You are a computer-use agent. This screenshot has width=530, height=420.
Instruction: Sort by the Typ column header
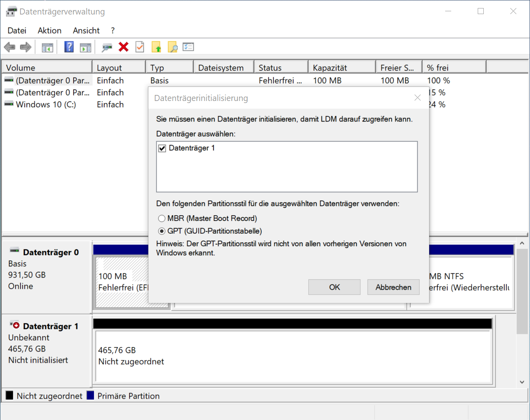tap(170, 68)
